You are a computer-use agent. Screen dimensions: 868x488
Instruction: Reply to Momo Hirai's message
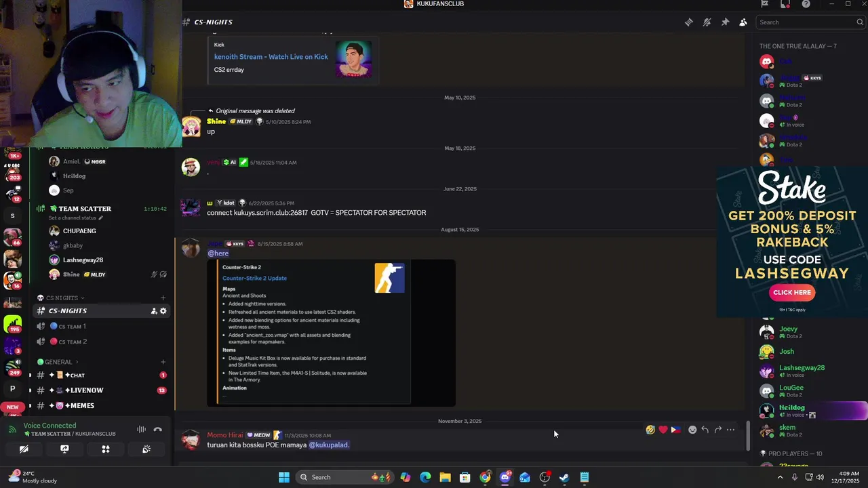click(705, 430)
